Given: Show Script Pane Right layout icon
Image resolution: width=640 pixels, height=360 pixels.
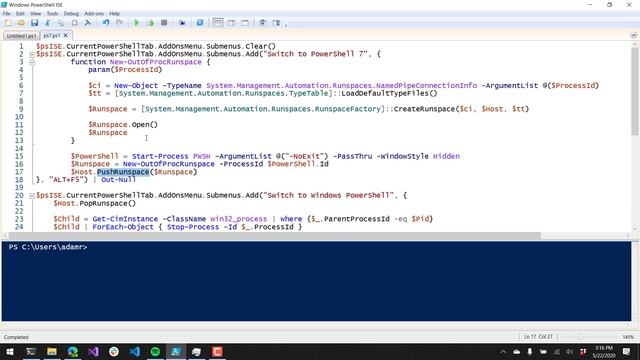Looking at the screenshot, I should pyautogui.click(x=231, y=23).
